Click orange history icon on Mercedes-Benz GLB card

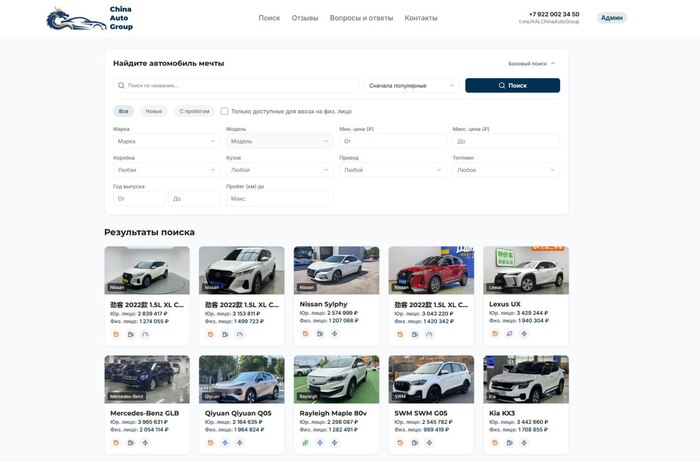(116, 443)
